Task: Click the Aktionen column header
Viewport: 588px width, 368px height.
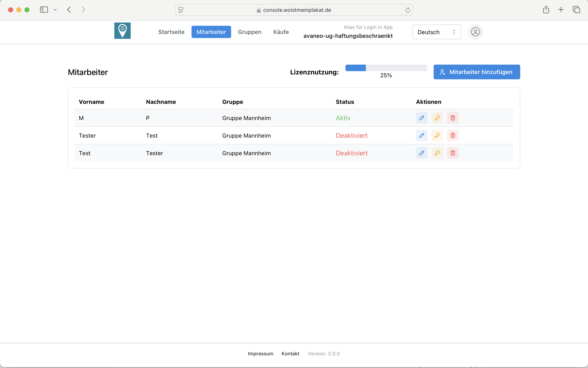Action: click(x=429, y=102)
